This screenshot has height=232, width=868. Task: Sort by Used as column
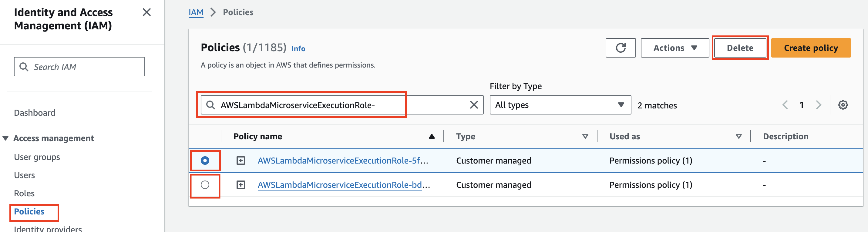pos(738,136)
